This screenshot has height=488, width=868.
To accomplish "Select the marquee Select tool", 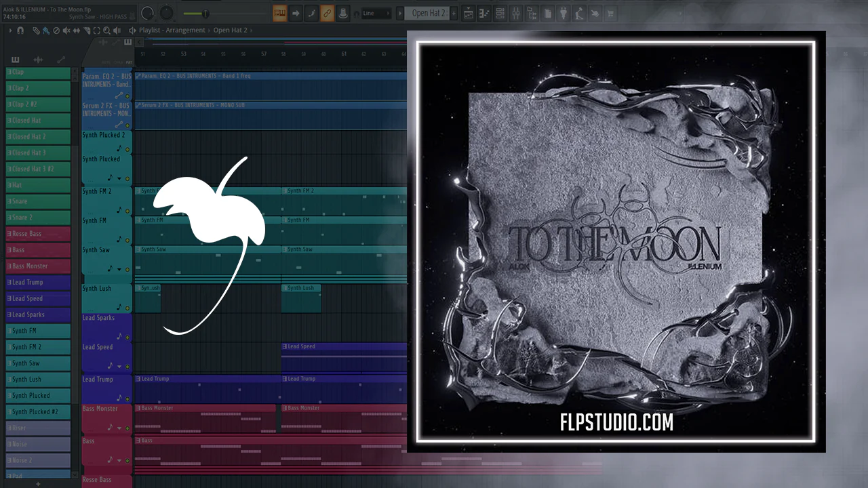I will tap(97, 30).
